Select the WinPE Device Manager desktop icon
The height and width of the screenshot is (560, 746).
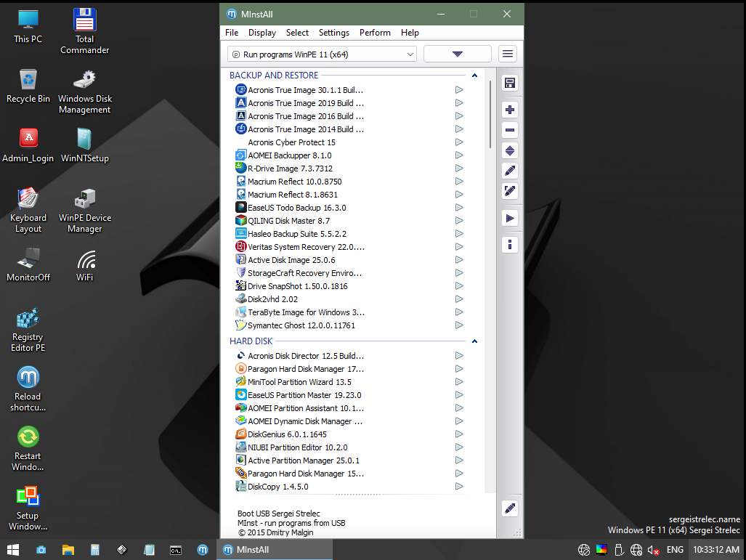pyautogui.click(x=85, y=211)
